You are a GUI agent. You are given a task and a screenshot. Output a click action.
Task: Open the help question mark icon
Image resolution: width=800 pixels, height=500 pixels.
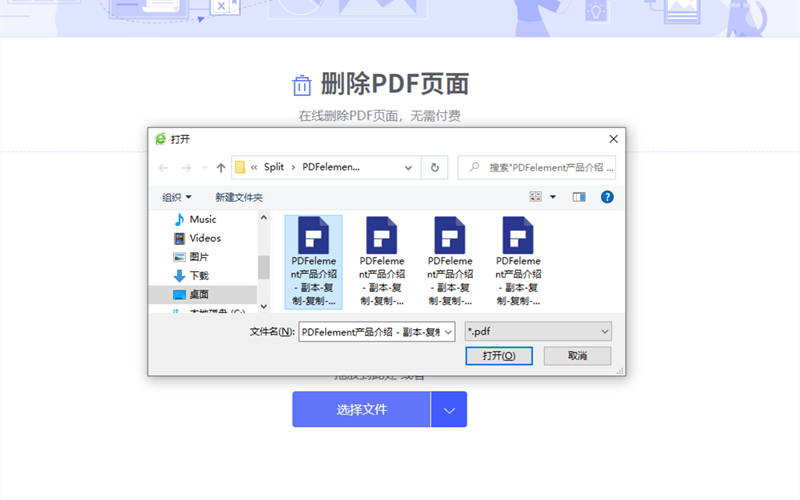tap(606, 197)
